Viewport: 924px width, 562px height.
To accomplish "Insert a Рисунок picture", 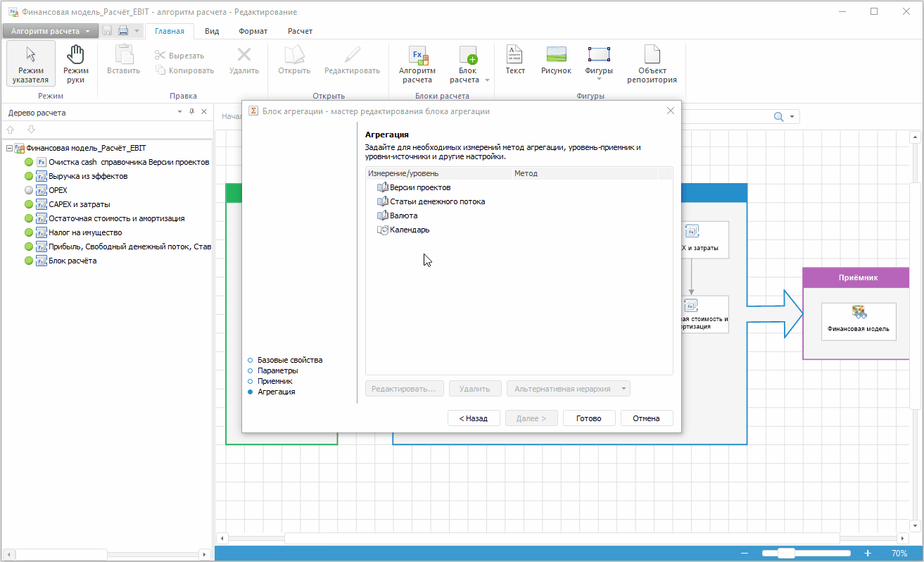I will (556, 61).
